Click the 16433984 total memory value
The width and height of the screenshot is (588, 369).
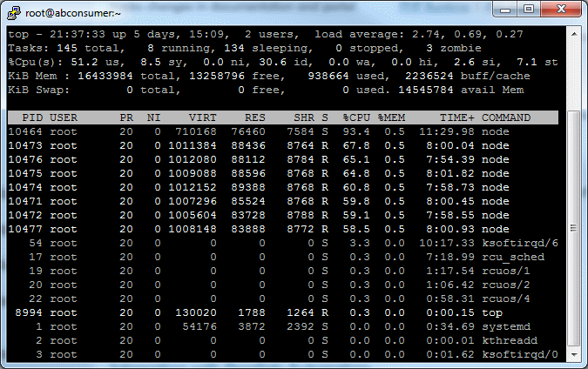pos(105,76)
